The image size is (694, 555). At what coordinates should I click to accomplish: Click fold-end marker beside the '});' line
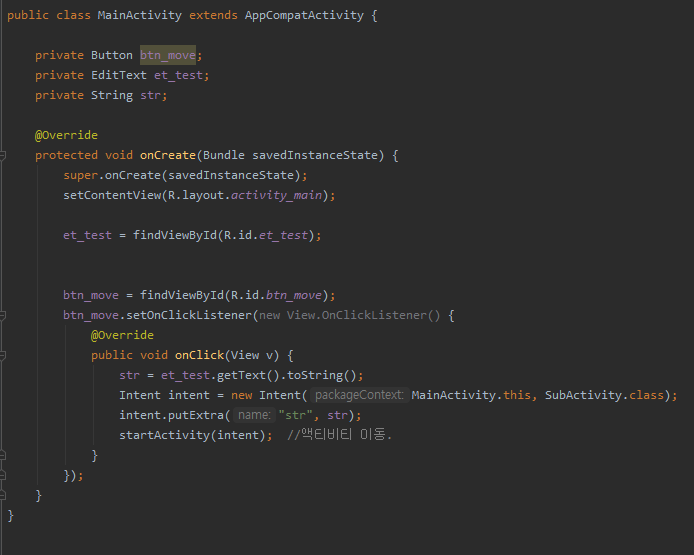tap(2, 475)
